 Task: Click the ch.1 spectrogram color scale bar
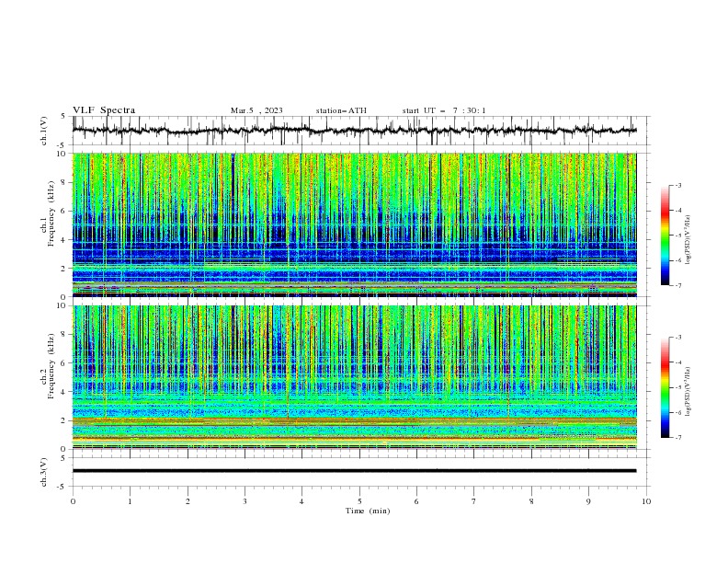tap(665, 236)
